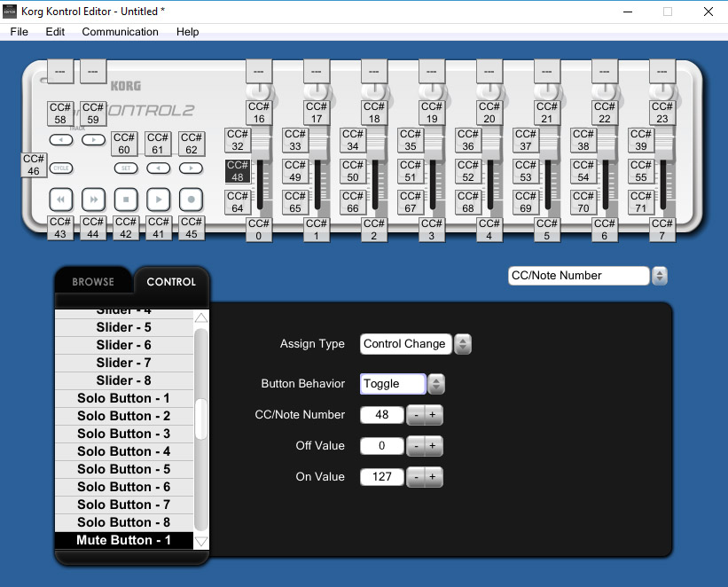The image size is (728, 587).
Task: Decrease CC/Note Number with minus button
Action: tap(416, 415)
